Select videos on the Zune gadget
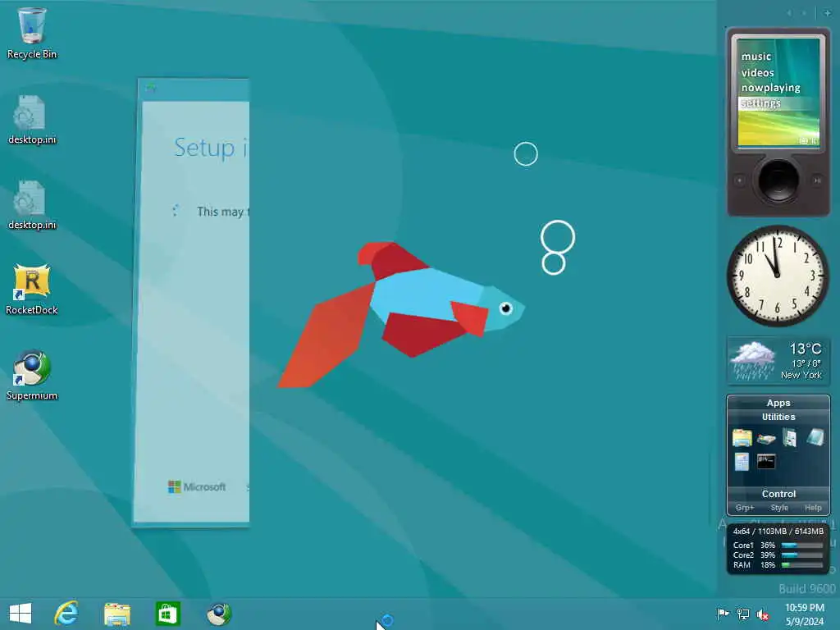This screenshot has width=840, height=630. click(757, 72)
